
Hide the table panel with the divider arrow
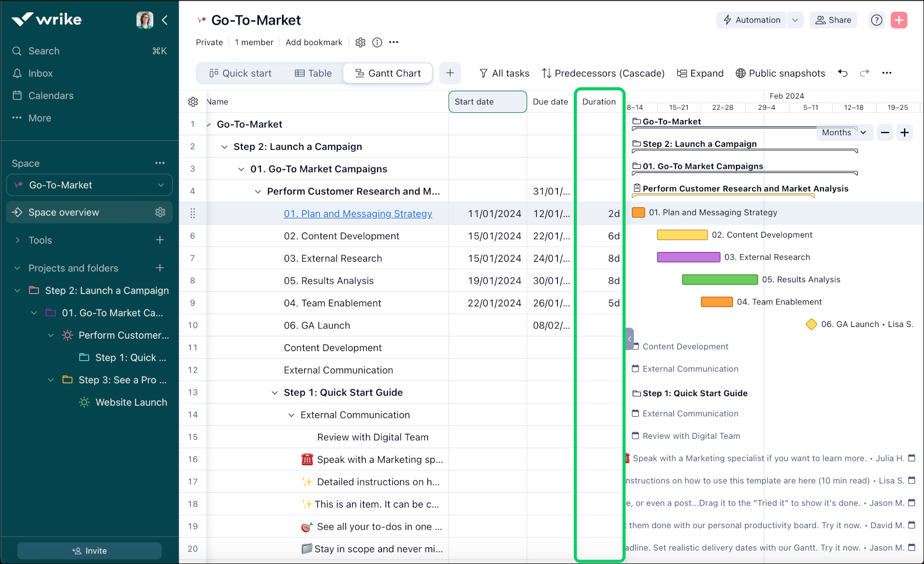pos(630,339)
